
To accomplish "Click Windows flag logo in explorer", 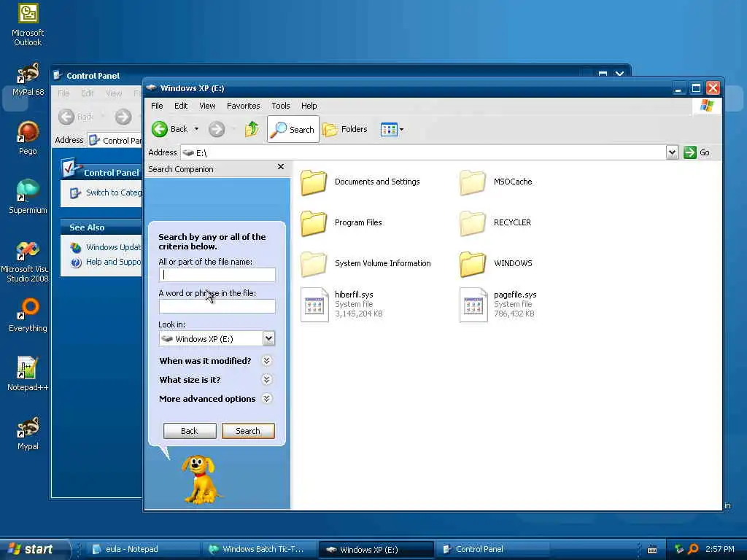I will click(x=707, y=106).
